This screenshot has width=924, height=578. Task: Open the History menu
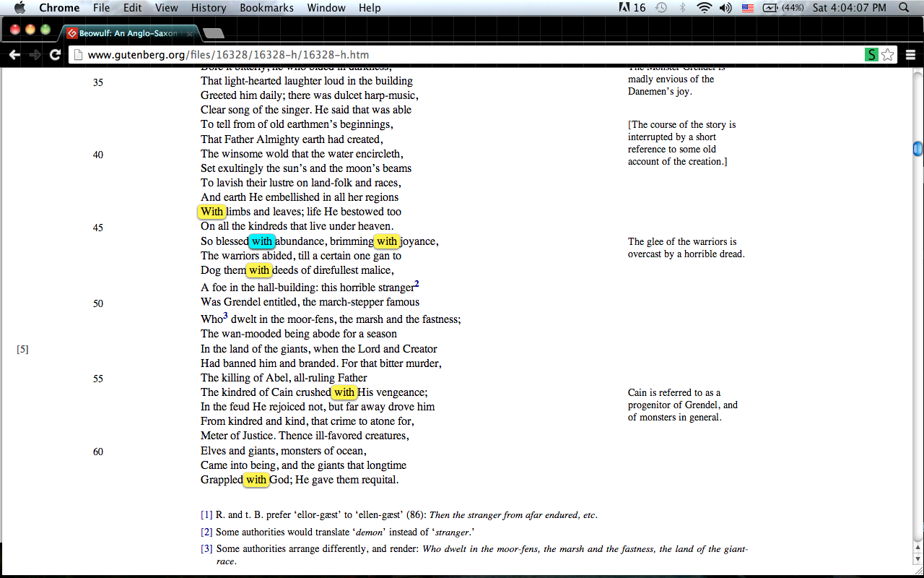(209, 8)
